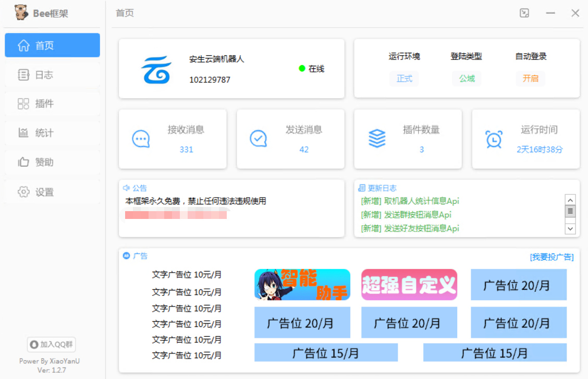The width and height of the screenshot is (588, 379).
Task: Open the 插件 plugins sidebar icon
Action: pyautogui.click(x=23, y=104)
